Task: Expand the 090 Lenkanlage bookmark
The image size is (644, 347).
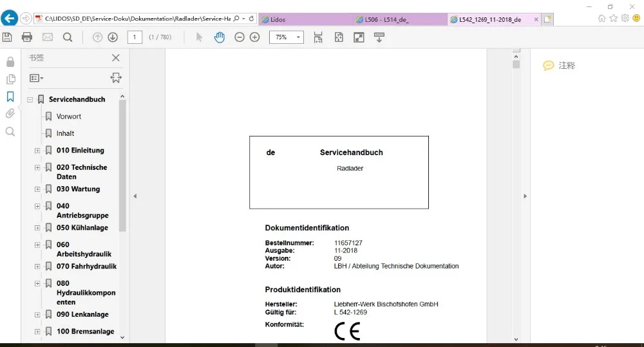Action: (37, 315)
